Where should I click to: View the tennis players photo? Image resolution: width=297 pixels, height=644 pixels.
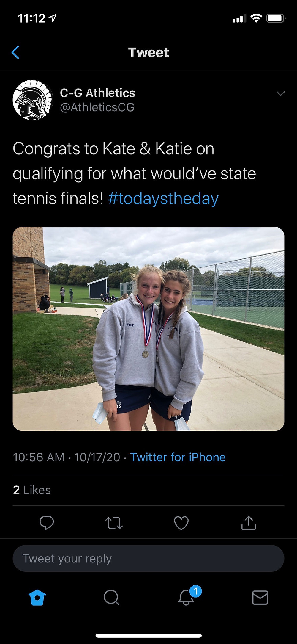pos(148,329)
